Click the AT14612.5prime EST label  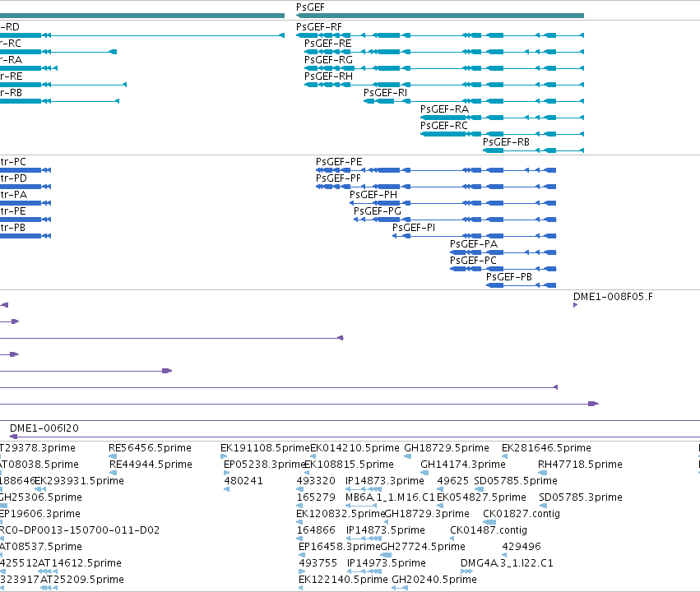pyautogui.click(x=80, y=563)
